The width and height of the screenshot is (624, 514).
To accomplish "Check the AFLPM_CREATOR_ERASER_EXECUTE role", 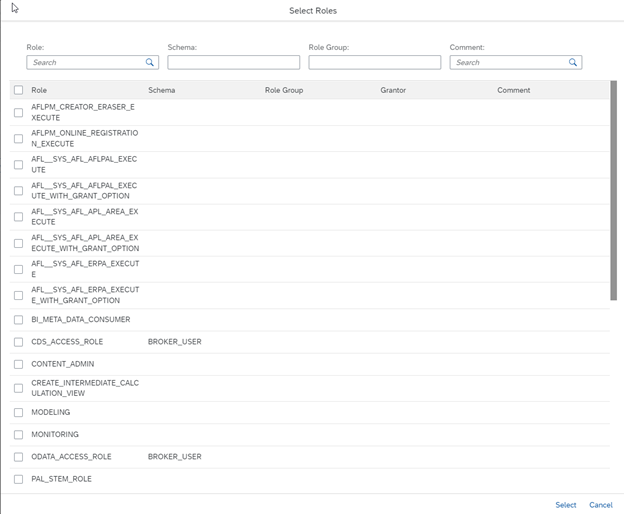I will (18, 113).
